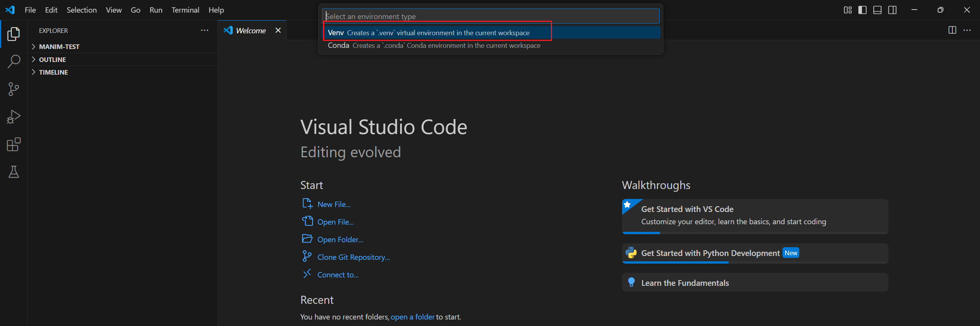
Task: Split the editor to the right
Action: (x=952, y=30)
